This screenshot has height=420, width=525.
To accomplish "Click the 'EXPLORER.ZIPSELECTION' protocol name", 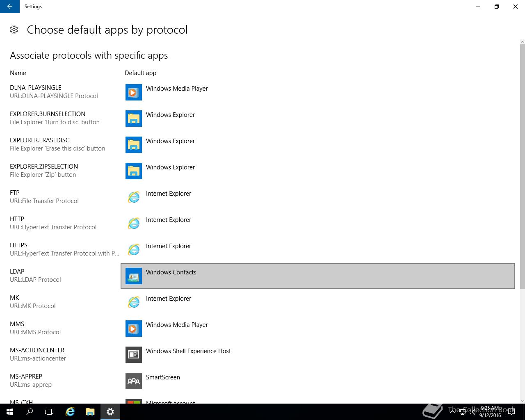I will point(44,167).
